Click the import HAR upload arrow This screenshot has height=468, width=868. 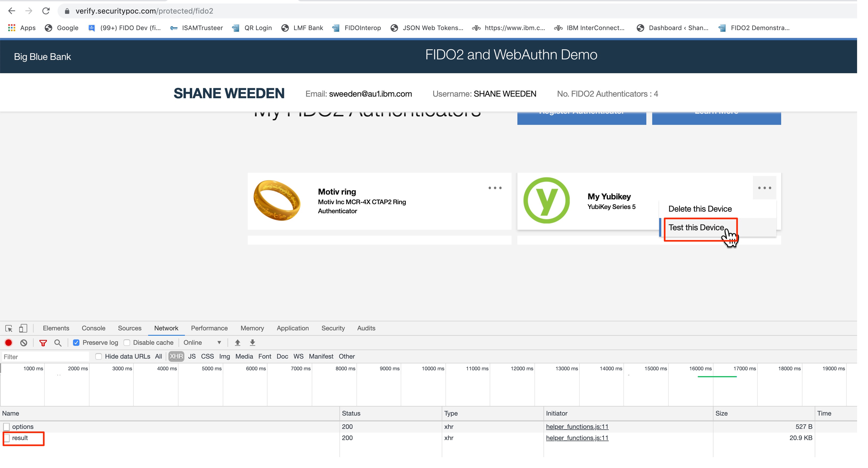237,342
